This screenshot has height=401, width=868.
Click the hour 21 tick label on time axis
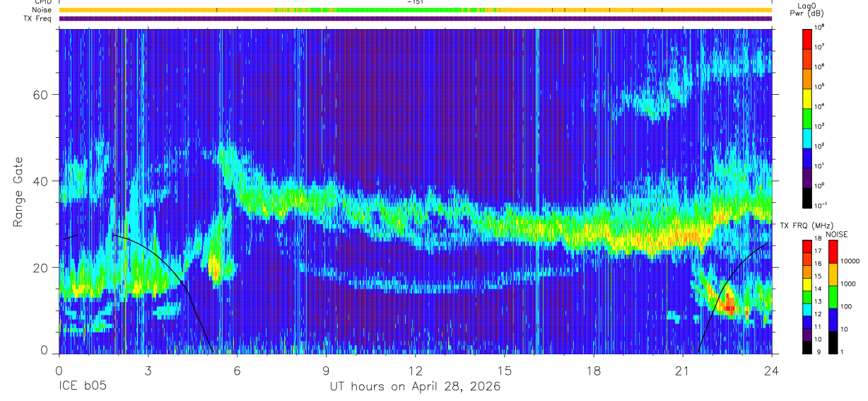click(682, 371)
